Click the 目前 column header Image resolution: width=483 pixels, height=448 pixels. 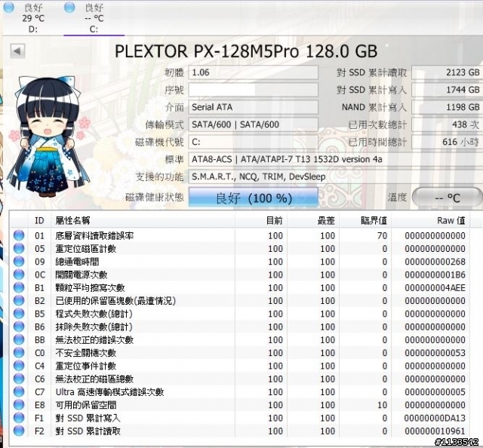pos(261,220)
